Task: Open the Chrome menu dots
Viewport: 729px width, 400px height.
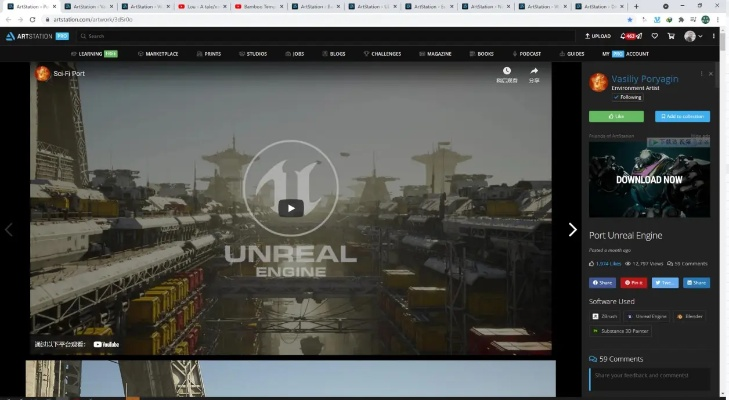Action: [x=718, y=20]
